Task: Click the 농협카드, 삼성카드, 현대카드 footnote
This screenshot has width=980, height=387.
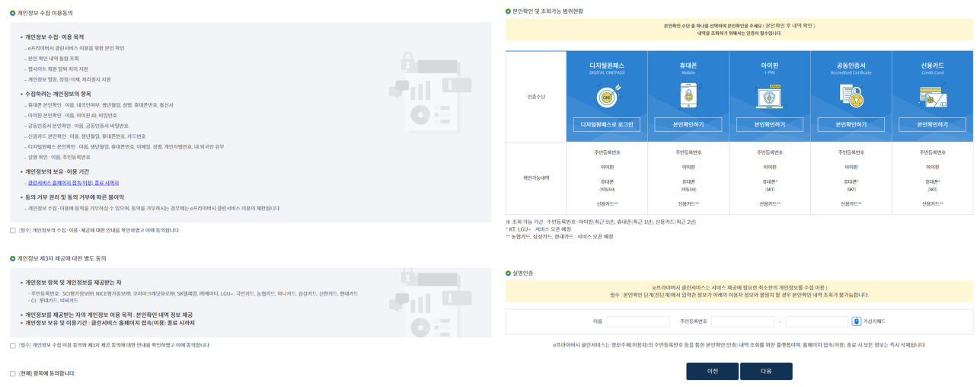Action: pyautogui.click(x=561, y=237)
